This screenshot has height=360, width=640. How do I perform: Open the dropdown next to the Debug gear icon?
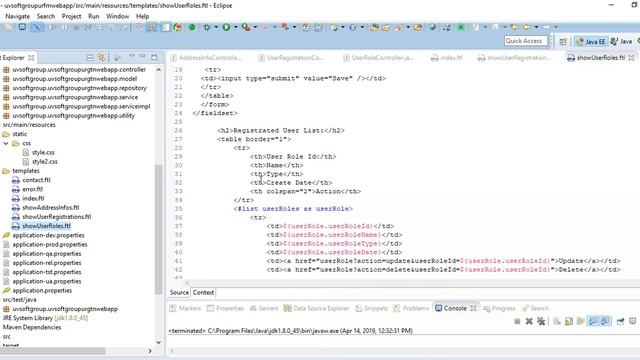(216, 27)
